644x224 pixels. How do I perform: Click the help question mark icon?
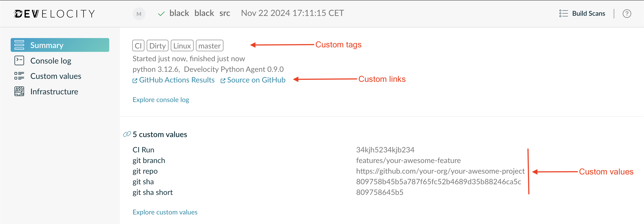coord(627,14)
